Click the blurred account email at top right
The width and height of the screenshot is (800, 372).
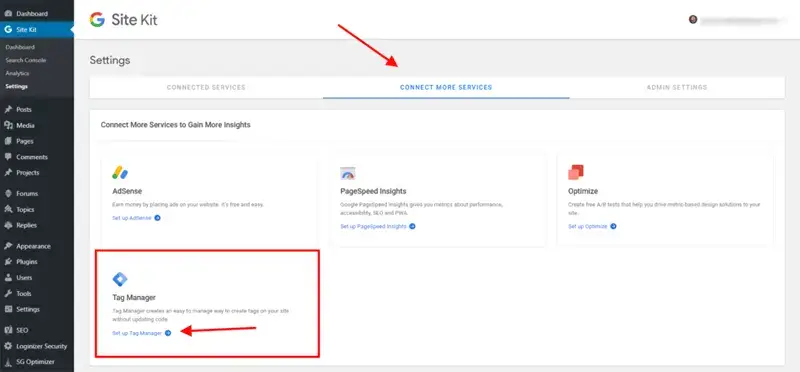[x=740, y=20]
